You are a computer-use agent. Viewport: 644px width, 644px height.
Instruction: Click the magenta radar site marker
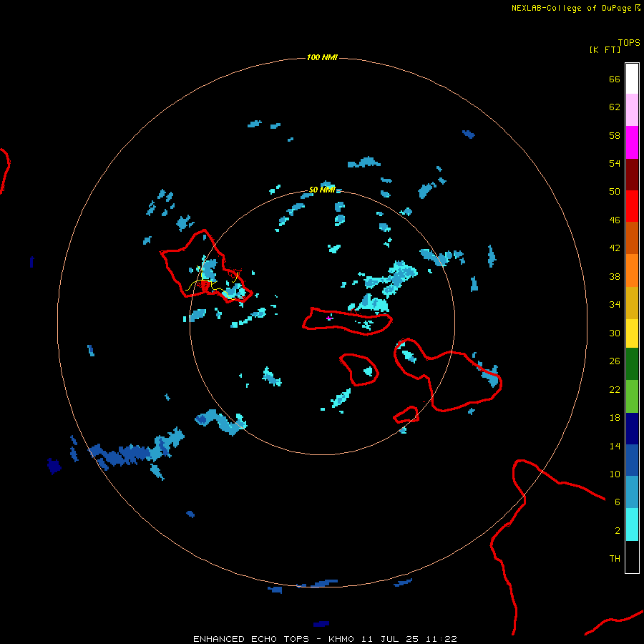(329, 318)
